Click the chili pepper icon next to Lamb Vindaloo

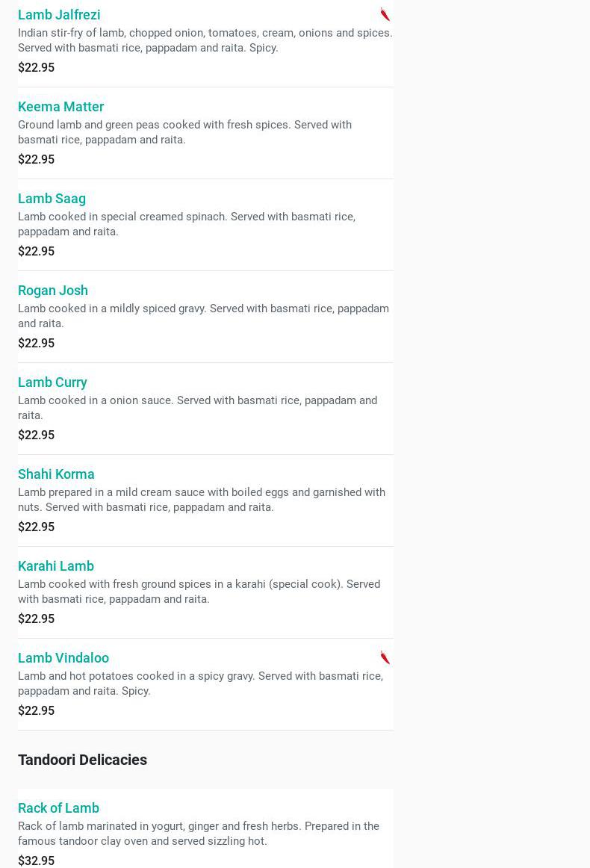(385, 657)
